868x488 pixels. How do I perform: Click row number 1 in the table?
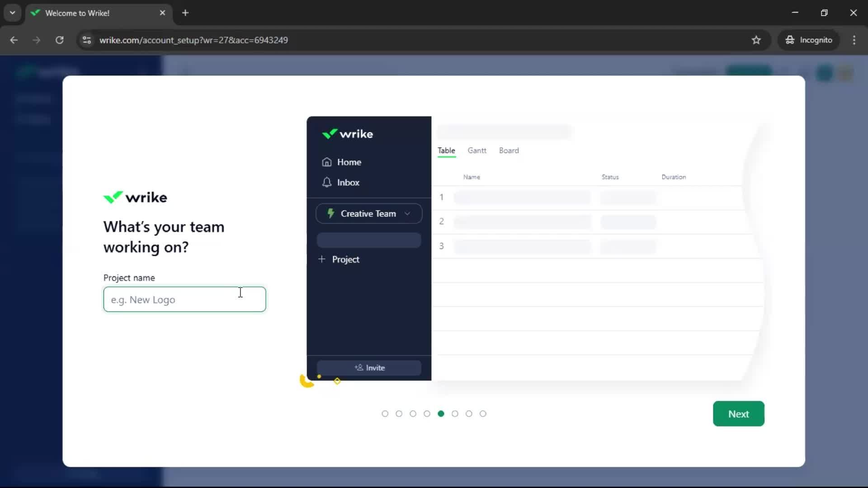pos(441,197)
